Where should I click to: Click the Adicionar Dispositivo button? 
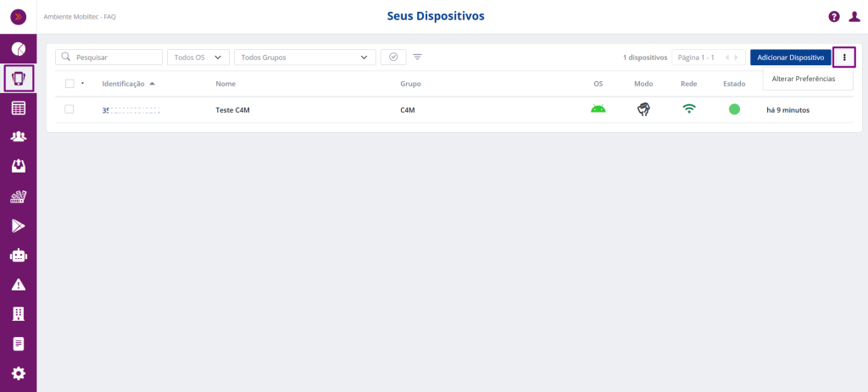point(790,58)
